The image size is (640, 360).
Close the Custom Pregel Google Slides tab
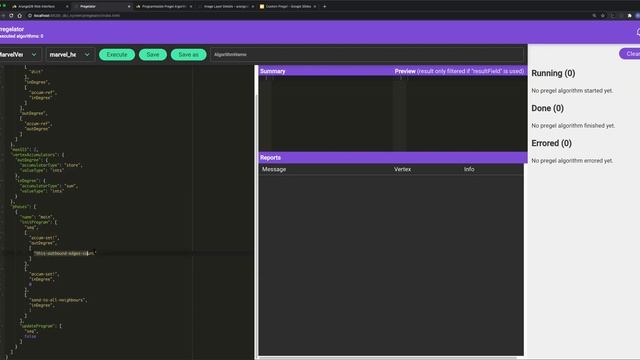click(x=315, y=7)
